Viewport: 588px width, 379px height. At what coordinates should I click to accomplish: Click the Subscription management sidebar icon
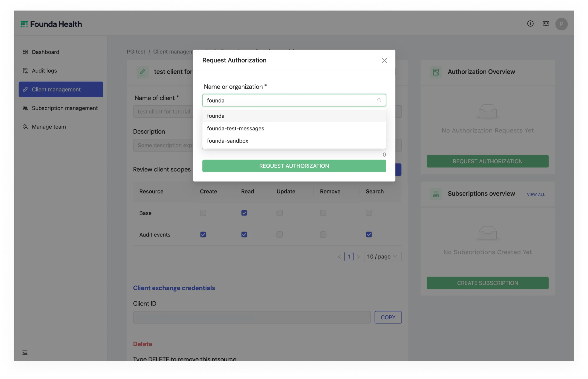coord(25,108)
